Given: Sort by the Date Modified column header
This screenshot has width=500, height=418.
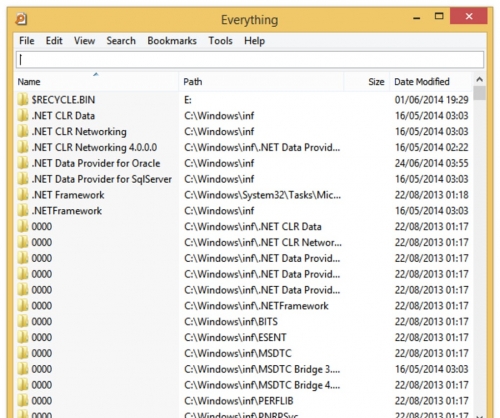Looking at the screenshot, I should point(431,81).
